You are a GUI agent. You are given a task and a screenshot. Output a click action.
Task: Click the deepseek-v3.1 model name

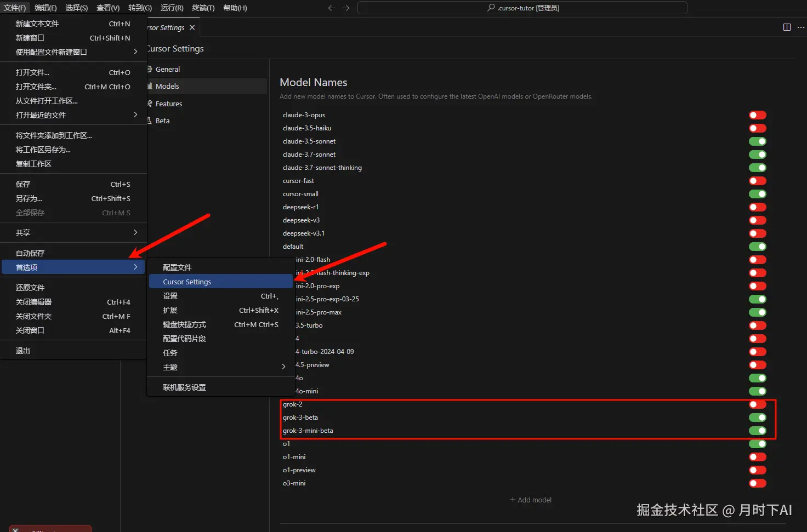coord(304,233)
